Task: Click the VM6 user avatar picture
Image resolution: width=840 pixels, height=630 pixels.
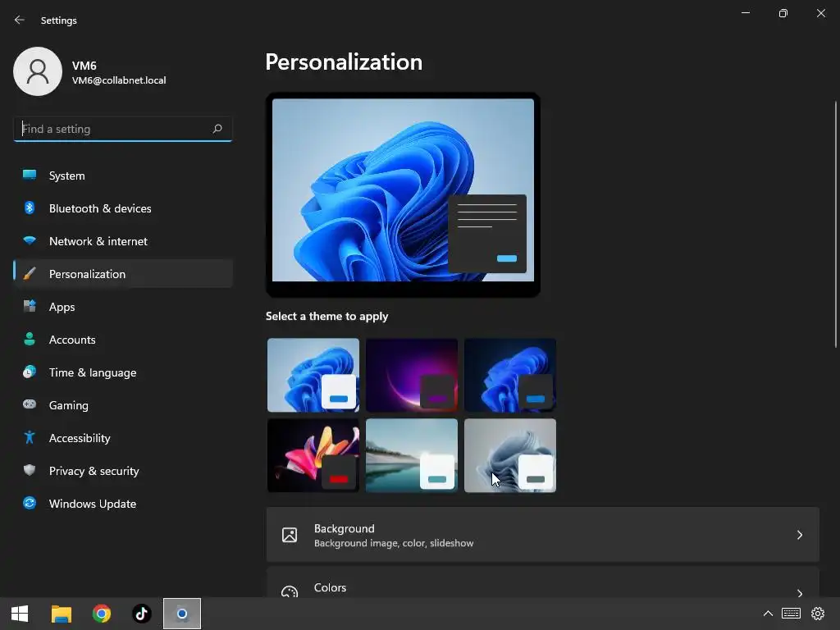Action: [x=38, y=71]
